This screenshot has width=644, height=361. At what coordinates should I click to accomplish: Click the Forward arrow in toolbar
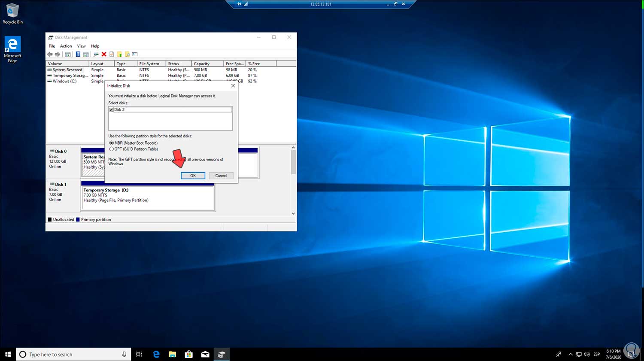pyautogui.click(x=58, y=55)
